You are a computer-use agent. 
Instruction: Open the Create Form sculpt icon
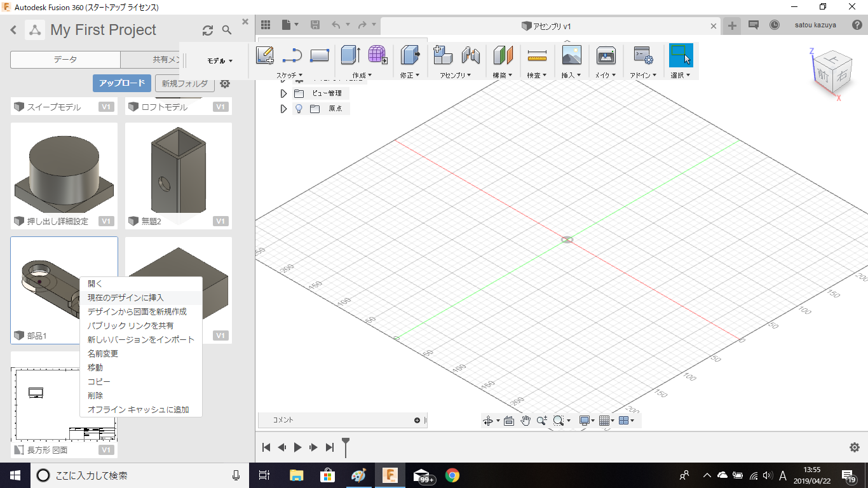[377, 55]
